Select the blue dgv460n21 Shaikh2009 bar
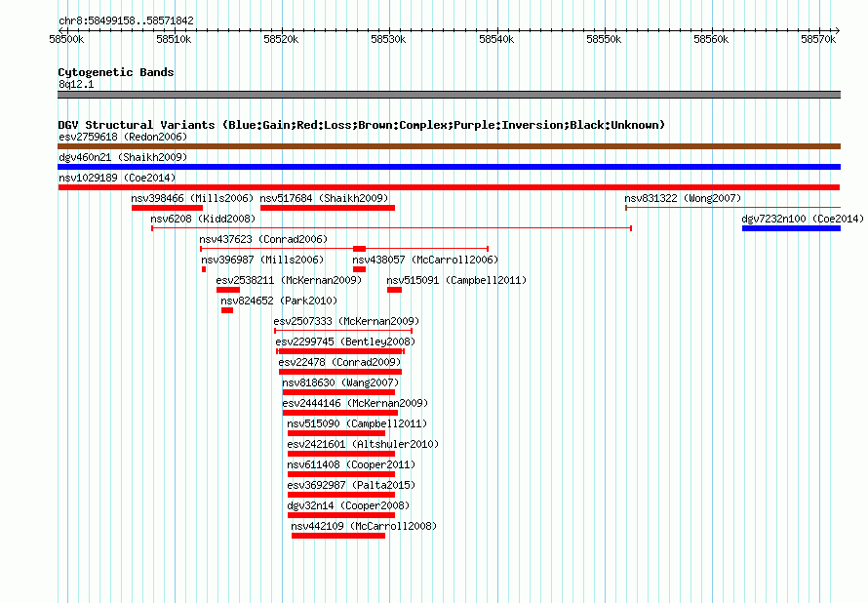The width and height of the screenshot is (868, 603). pos(449,167)
